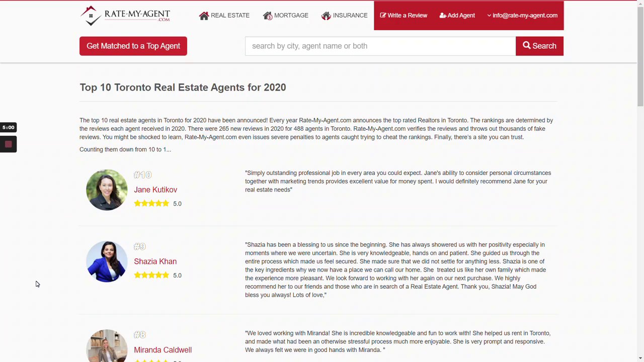Click the 'Counting them down from 10 to 1...' text
This screenshot has height=362, width=644.
pos(125,149)
